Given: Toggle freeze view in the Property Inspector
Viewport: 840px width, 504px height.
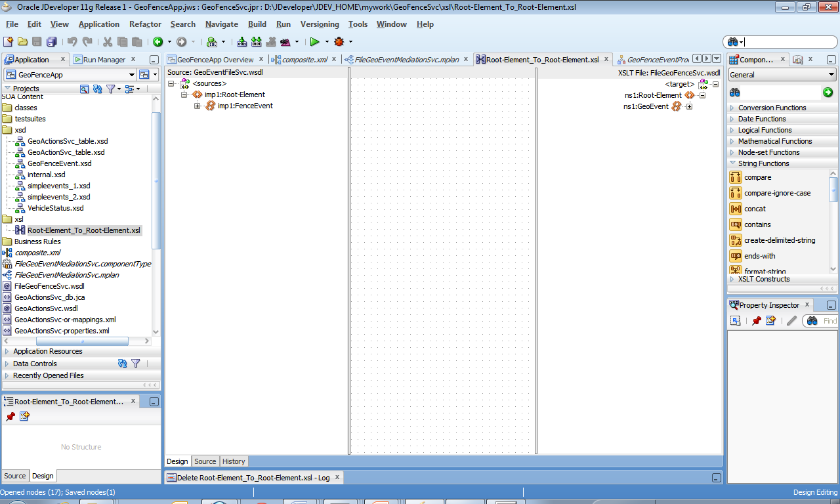Looking at the screenshot, I should point(736,320).
